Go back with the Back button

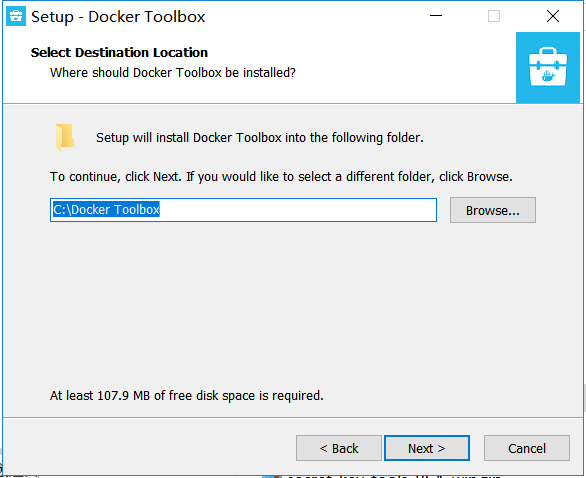click(339, 448)
